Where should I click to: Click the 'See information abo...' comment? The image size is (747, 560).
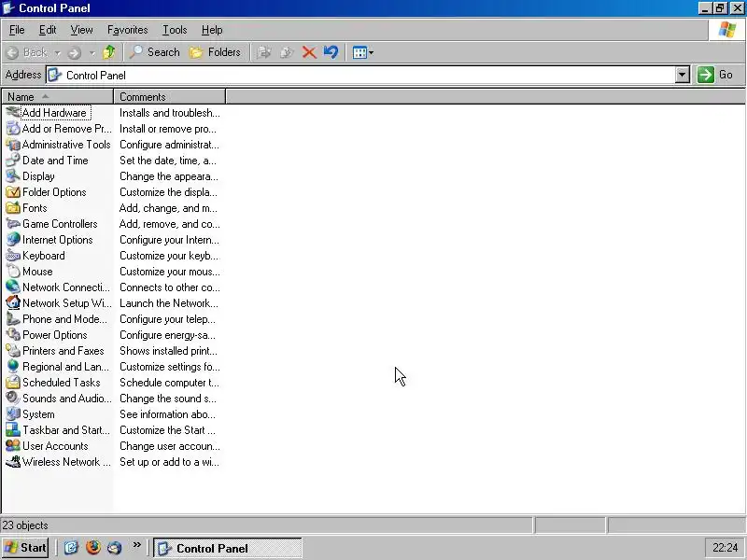(167, 414)
